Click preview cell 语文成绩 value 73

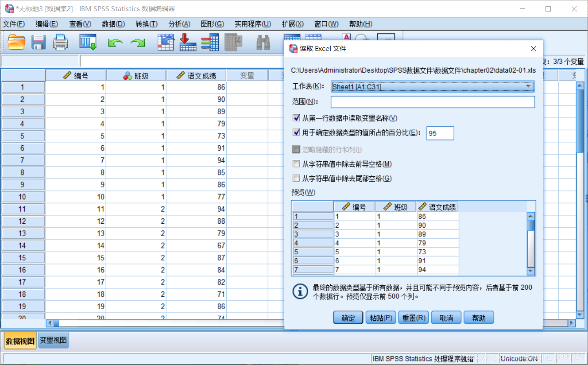(x=437, y=252)
